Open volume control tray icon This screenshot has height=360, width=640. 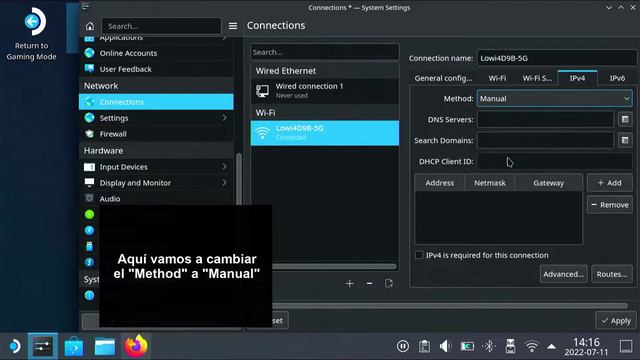tap(445, 347)
